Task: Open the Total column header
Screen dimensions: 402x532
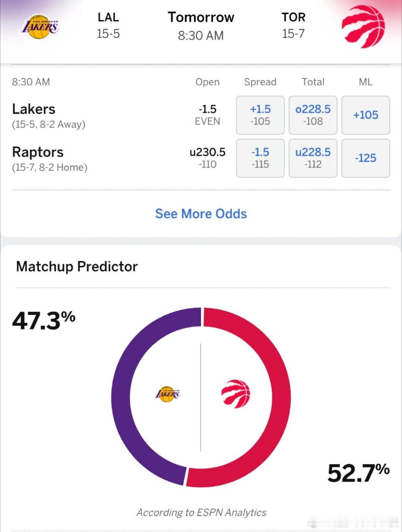Action: [313, 82]
